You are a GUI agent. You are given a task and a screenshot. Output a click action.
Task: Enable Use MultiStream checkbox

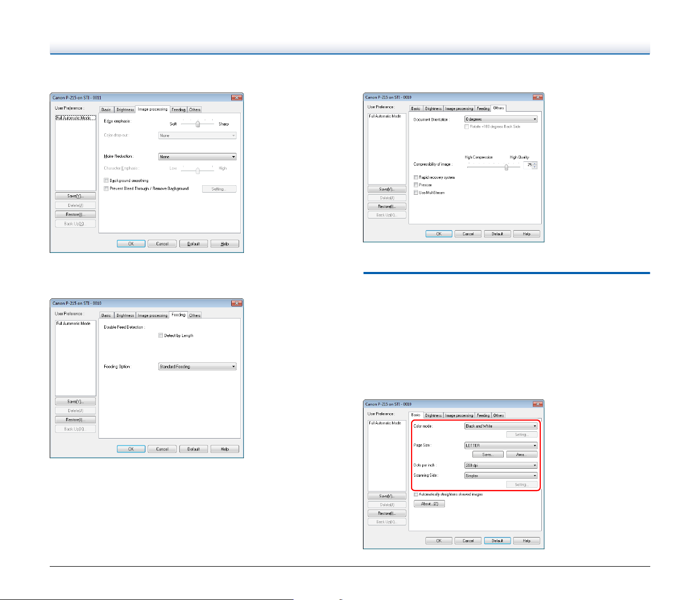(x=416, y=193)
